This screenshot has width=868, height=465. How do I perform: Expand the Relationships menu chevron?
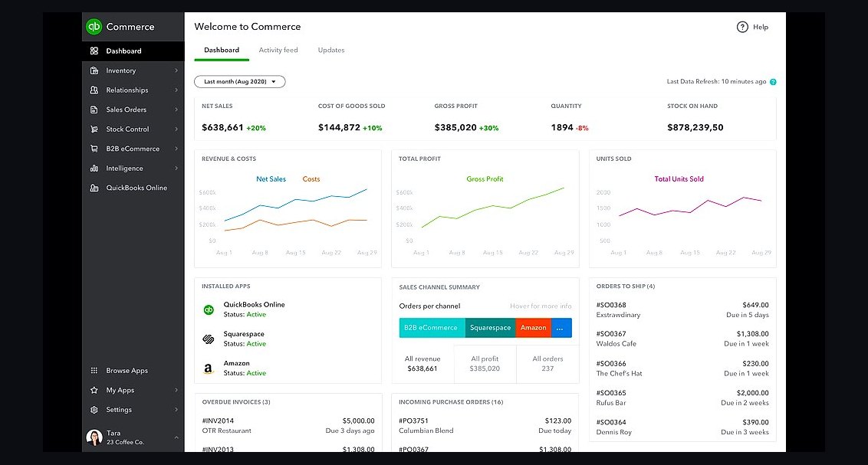(x=176, y=90)
